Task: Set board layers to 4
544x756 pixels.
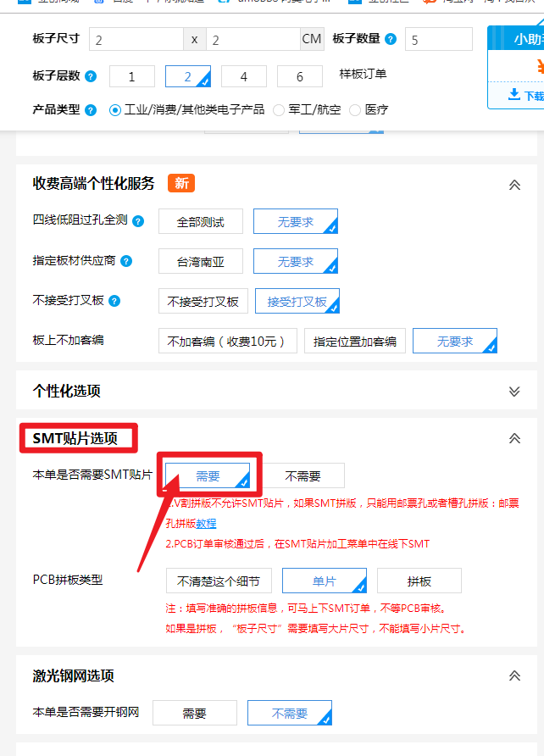Action: (243, 76)
